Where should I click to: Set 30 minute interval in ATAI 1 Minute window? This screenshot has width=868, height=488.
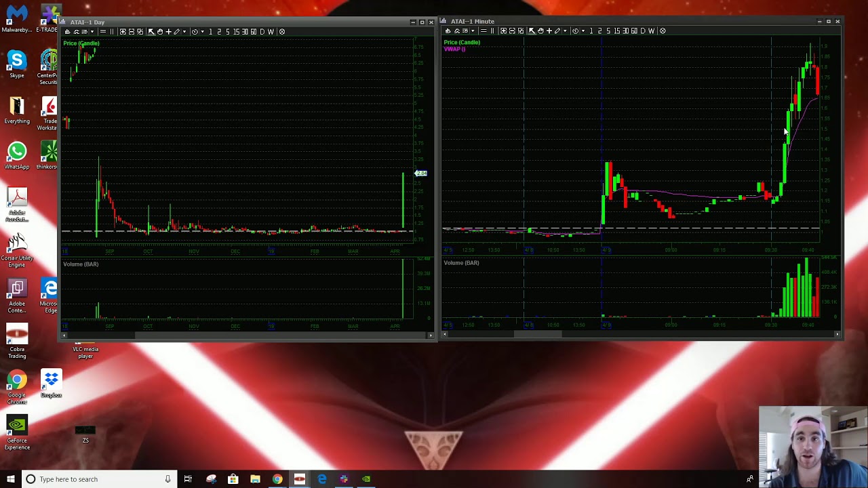point(625,30)
